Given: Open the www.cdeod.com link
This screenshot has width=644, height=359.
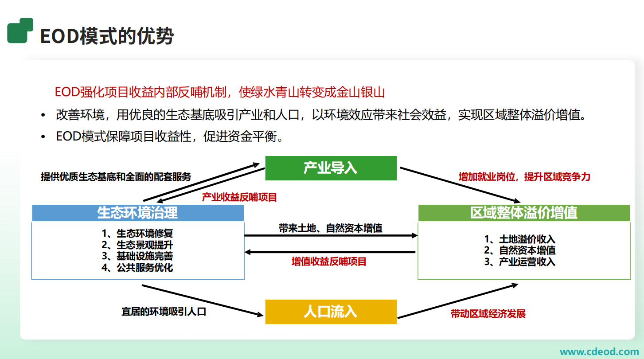Looking at the screenshot, I should tap(599, 351).
